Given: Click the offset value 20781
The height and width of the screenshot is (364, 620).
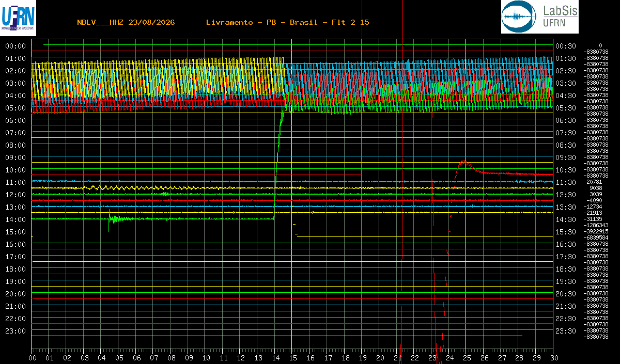Looking at the screenshot, I should (x=595, y=182).
